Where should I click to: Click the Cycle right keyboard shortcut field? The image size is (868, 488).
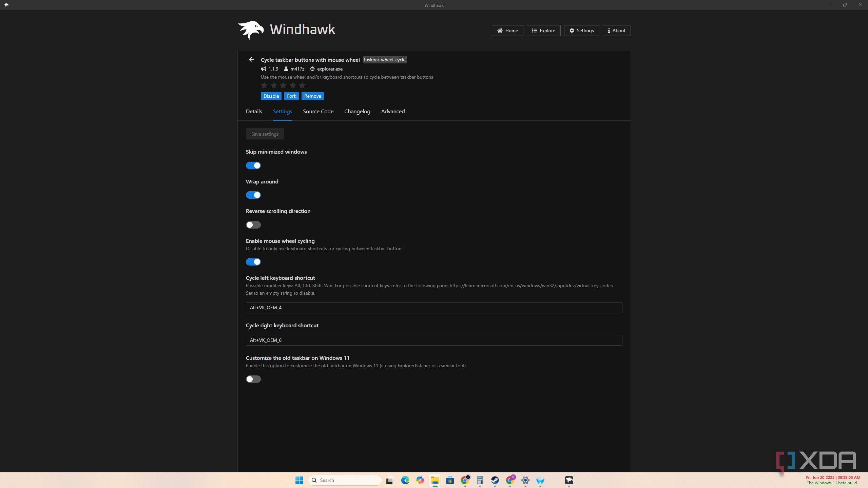[434, 340]
